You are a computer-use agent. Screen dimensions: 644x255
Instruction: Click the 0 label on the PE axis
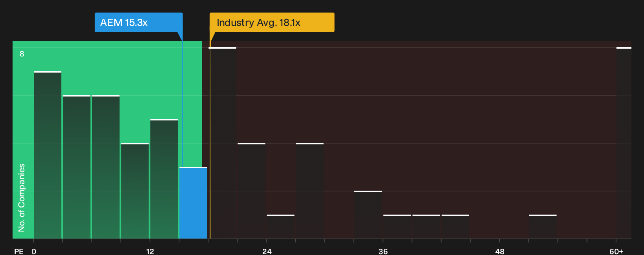point(34,251)
